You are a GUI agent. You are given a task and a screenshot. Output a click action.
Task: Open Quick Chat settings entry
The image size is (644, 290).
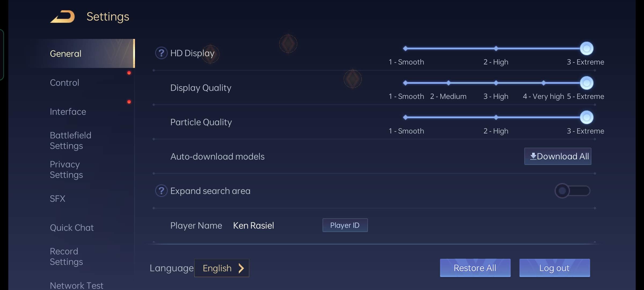pyautogui.click(x=72, y=228)
